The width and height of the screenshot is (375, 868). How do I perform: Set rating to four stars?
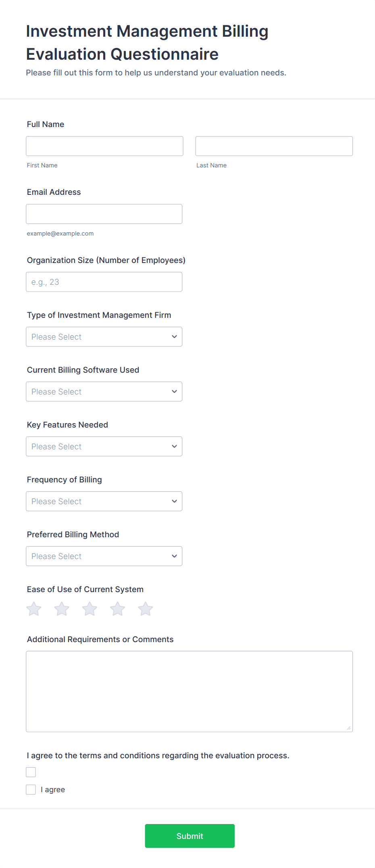tap(118, 609)
